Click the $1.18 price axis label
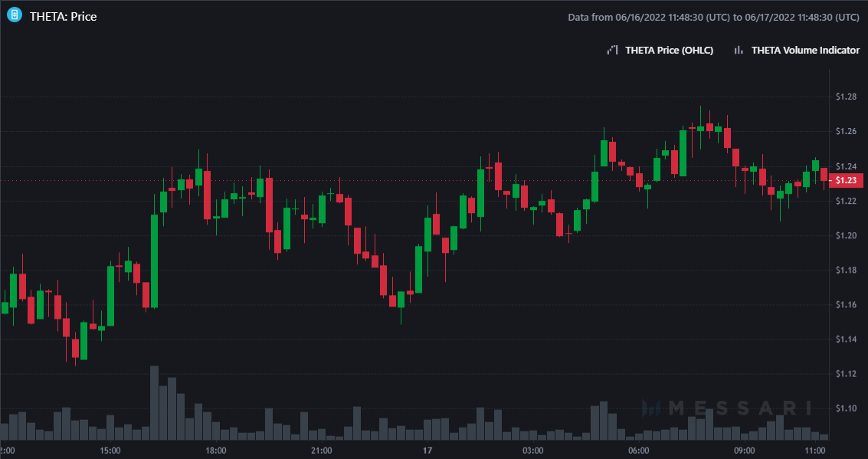Image resolution: width=868 pixels, height=459 pixels. click(x=847, y=270)
